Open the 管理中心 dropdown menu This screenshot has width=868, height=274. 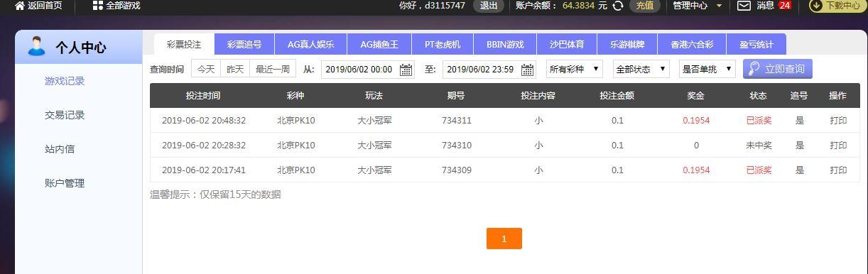[698, 6]
